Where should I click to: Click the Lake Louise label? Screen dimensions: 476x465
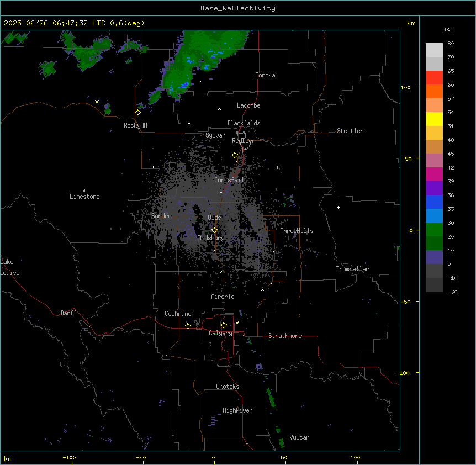pyautogui.click(x=10, y=267)
